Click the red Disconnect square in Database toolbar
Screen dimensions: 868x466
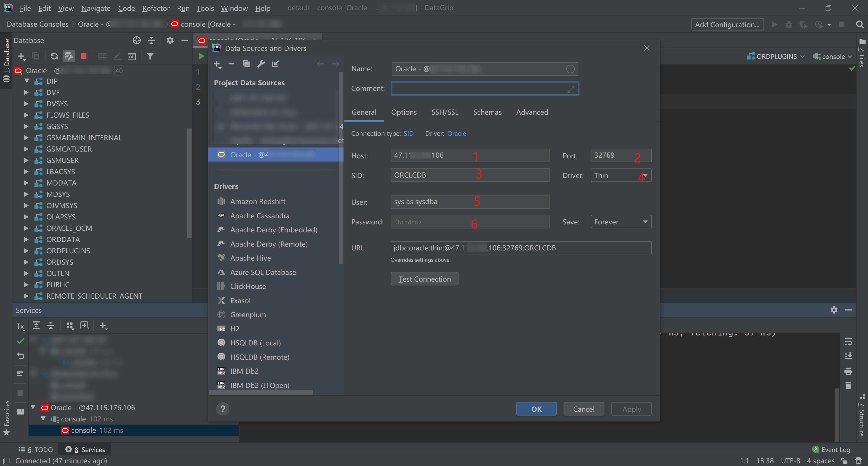click(84, 56)
